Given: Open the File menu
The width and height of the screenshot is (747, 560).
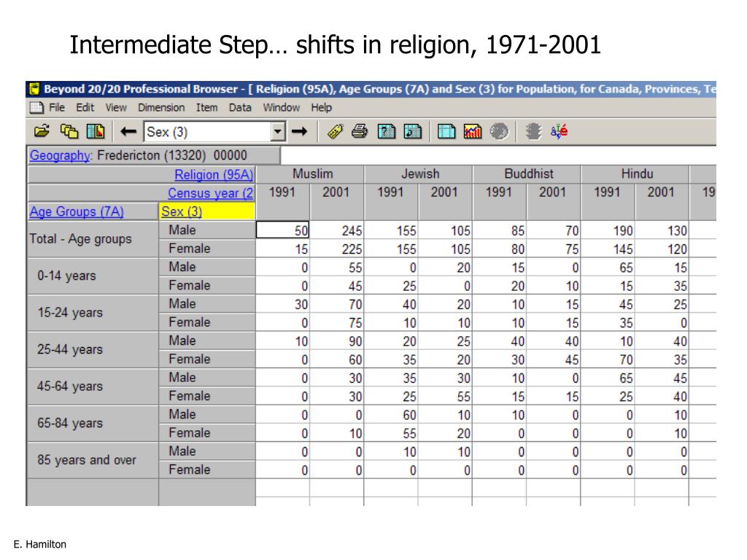Looking at the screenshot, I should tap(57, 108).
